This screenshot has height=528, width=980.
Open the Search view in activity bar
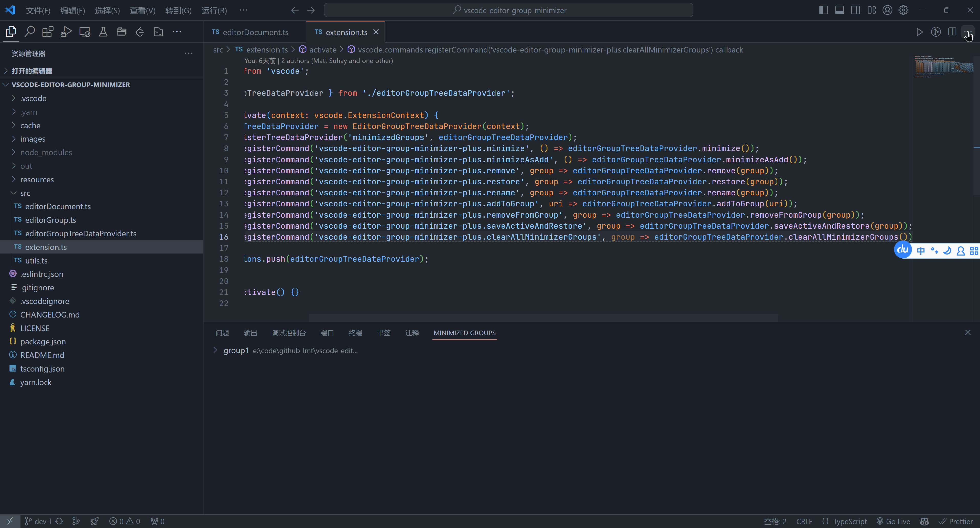pos(30,31)
